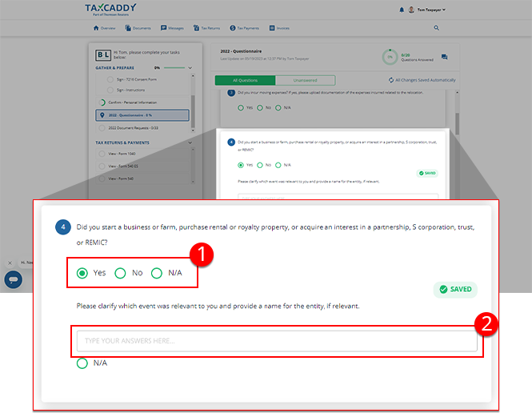Open the notifications bell
Image resolution: width=532 pixels, height=417 pixels.
pos(402,10)
